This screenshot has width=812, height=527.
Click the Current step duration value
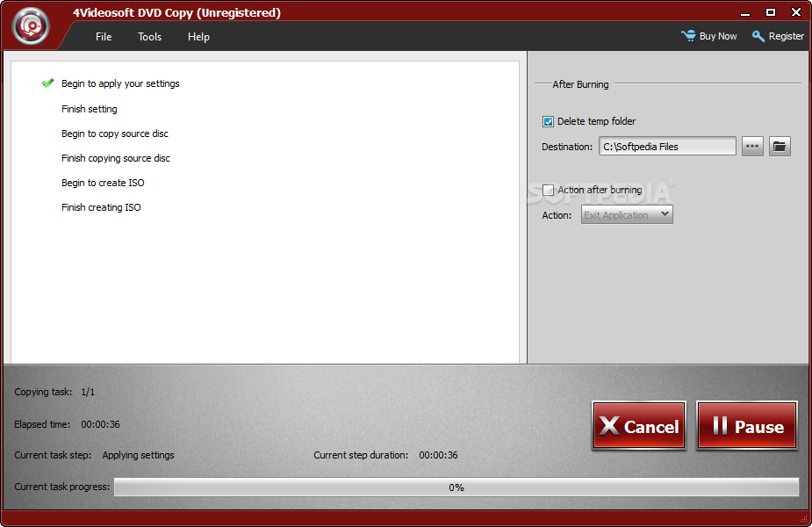tap(438, 455)
